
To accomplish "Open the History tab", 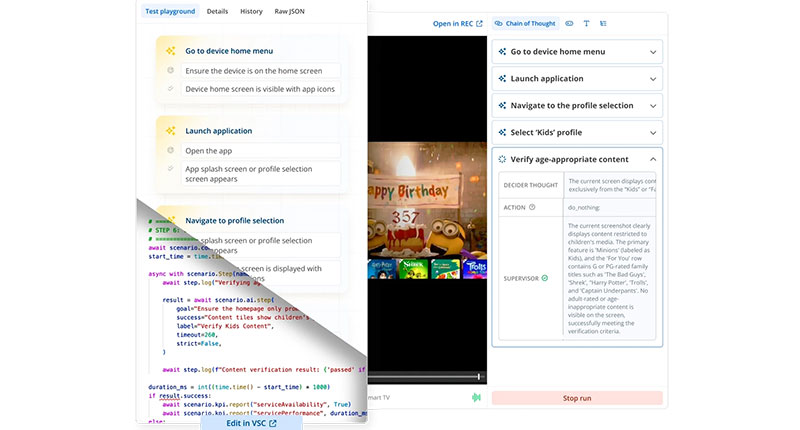I will 251,11.
